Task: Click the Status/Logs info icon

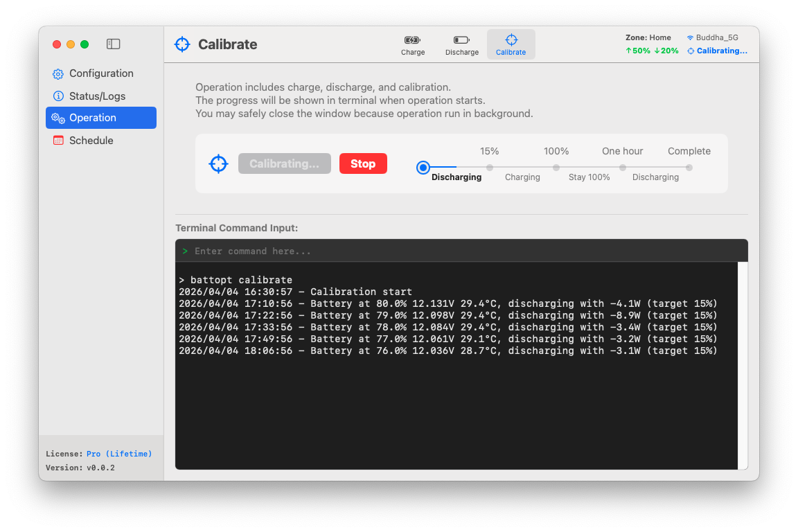Action: pyautogui.click(x=58, y=96)
